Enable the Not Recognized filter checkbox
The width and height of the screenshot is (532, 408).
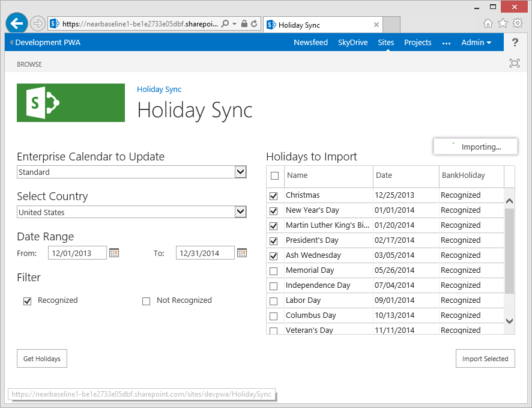146,301
